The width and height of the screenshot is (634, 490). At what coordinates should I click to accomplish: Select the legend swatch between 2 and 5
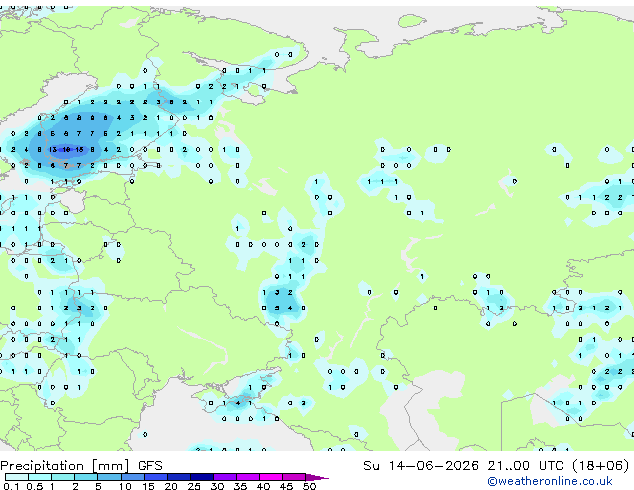pyautogui.click(x=86, y=477)
